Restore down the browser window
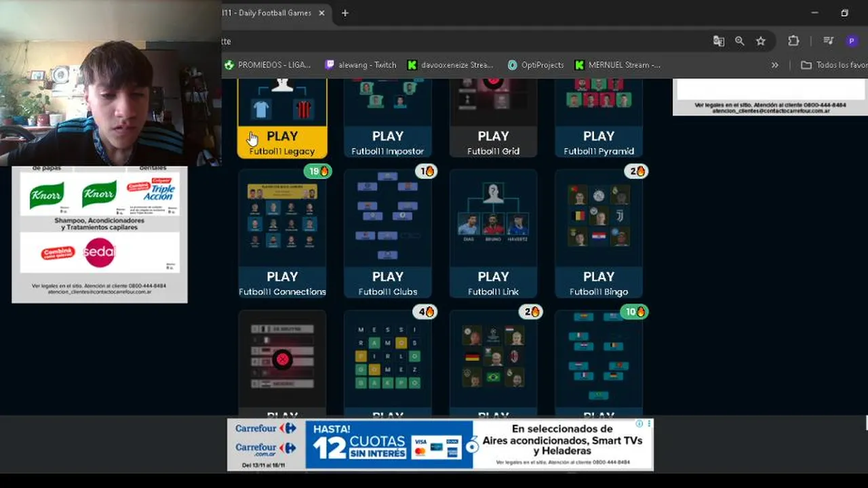Image resolution: width=868 pixels, height=488 pixels. 844,13
